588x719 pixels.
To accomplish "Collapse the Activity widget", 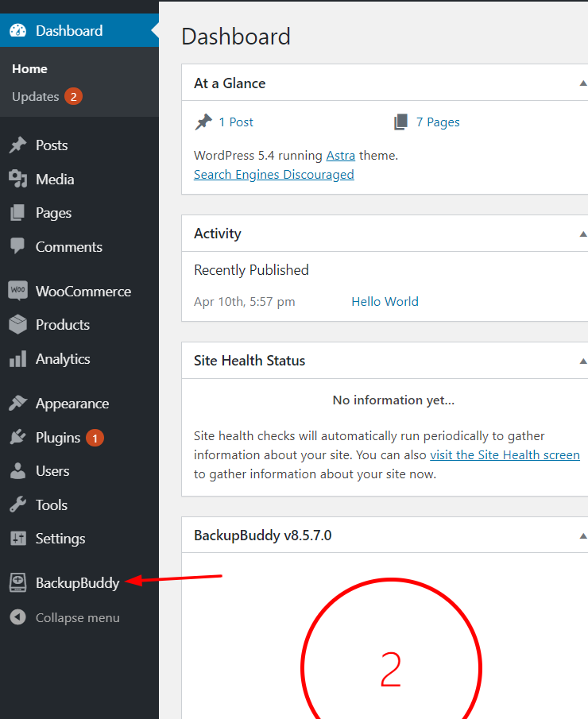I will [583, 234].
